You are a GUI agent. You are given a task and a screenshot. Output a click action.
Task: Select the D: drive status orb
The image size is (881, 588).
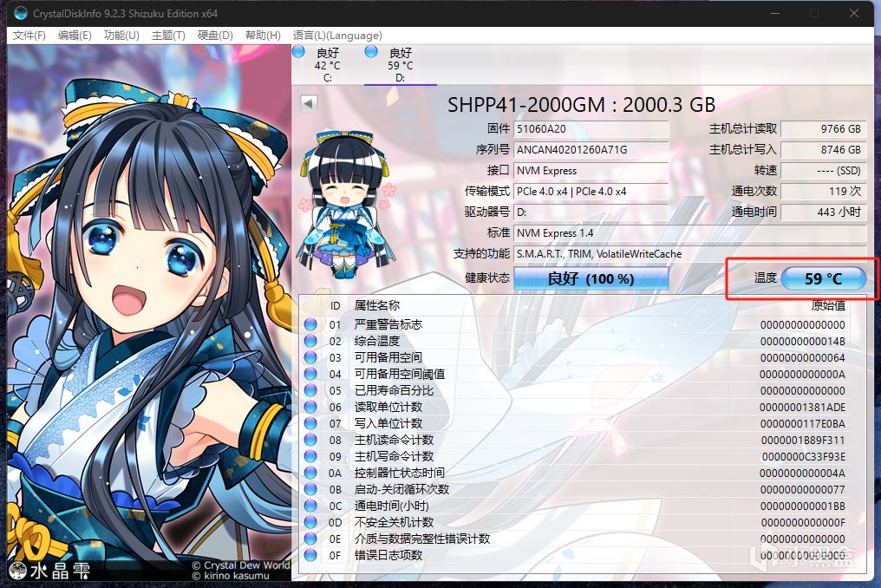371,52
